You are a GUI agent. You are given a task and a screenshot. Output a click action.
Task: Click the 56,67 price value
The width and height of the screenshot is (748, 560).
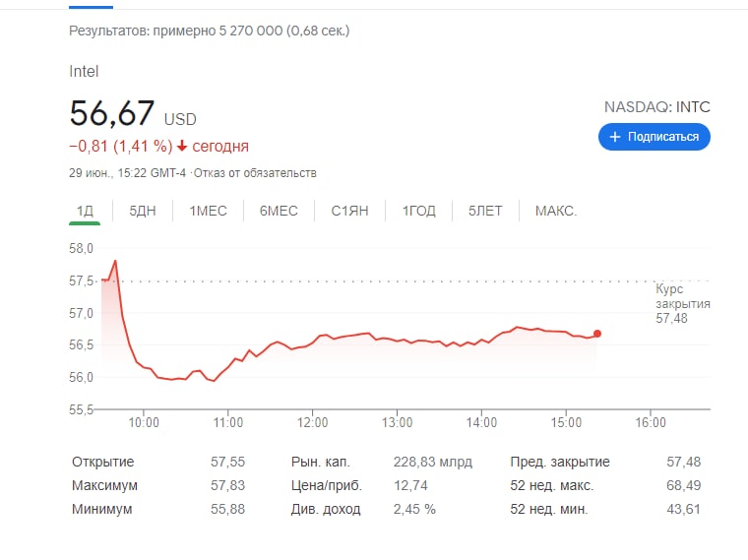[x=112, y=113]
